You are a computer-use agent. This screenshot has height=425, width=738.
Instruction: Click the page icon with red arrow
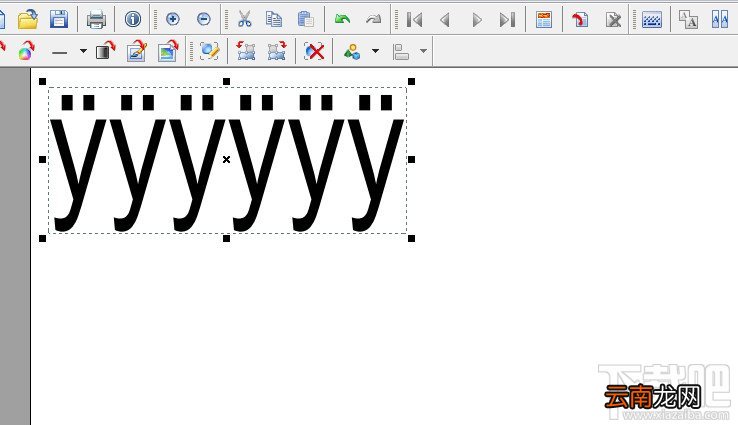click(580, 20)
